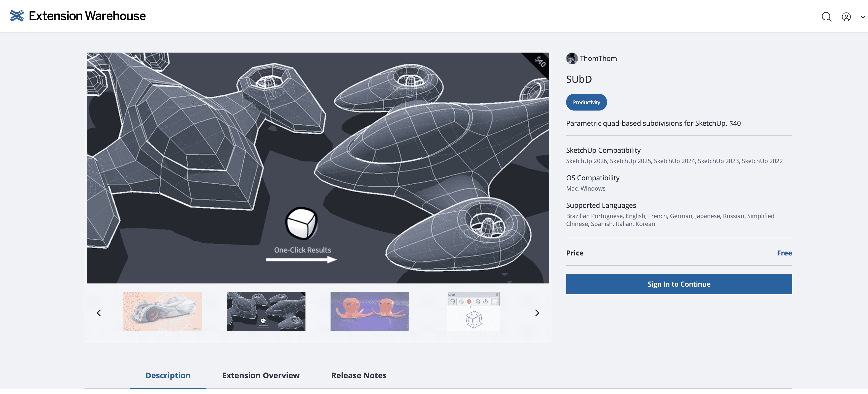Open search with the magnifier icon
Image resolution: width=868 pixels, height=394 pixels.
826,17
